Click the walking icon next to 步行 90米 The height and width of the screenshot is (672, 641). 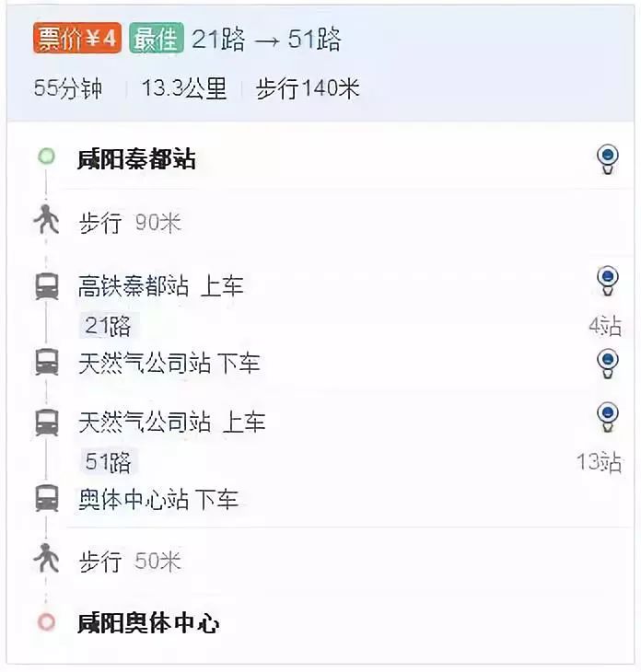pos(46,219)
